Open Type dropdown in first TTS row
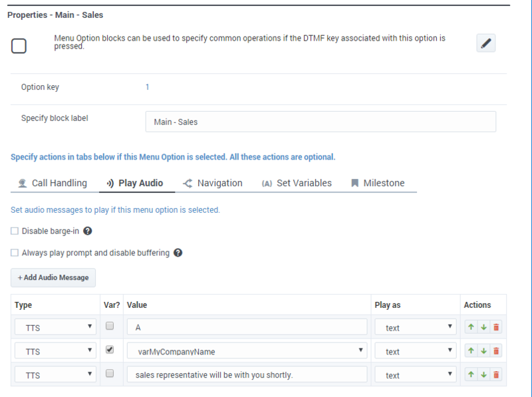The height and width of the screenshot is (397, 532). coord(55,327)
